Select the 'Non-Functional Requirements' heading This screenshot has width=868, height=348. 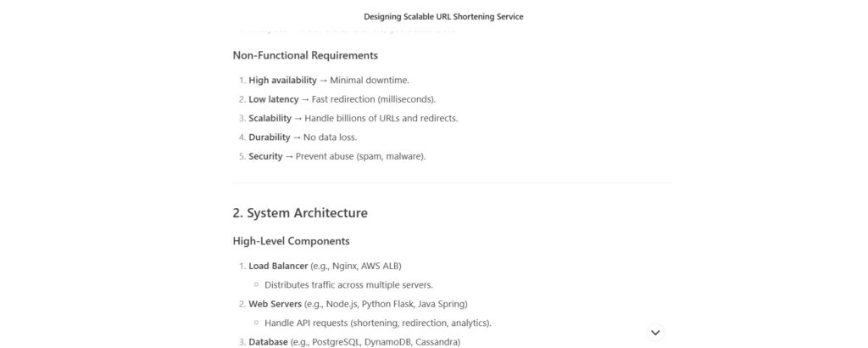(x=305, y=55)
